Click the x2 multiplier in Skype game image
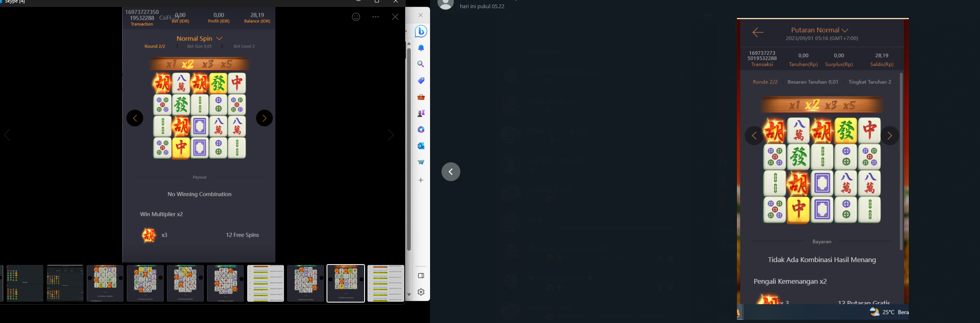 click(x=187, y=64)
